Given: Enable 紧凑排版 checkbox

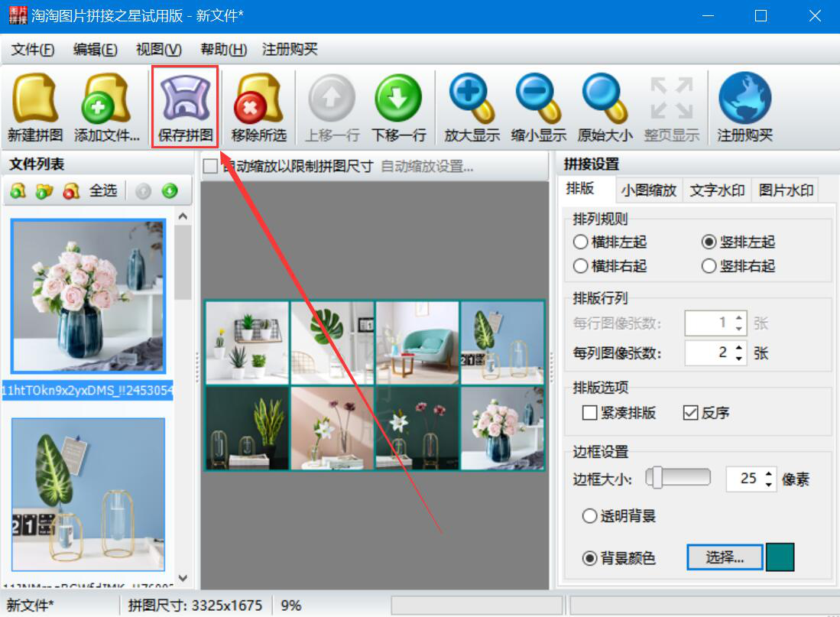Looking at the screenshot, I should (589, 413).
